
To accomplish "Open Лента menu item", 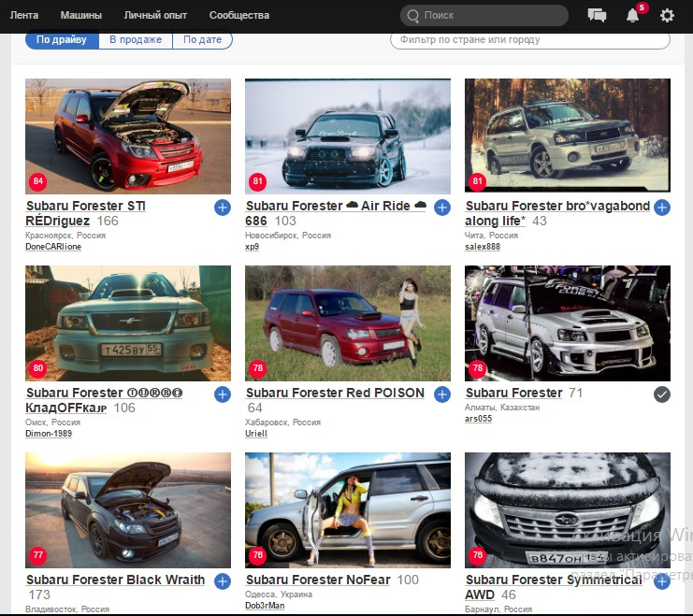I will pyautogui.click(x=24, y=16).
